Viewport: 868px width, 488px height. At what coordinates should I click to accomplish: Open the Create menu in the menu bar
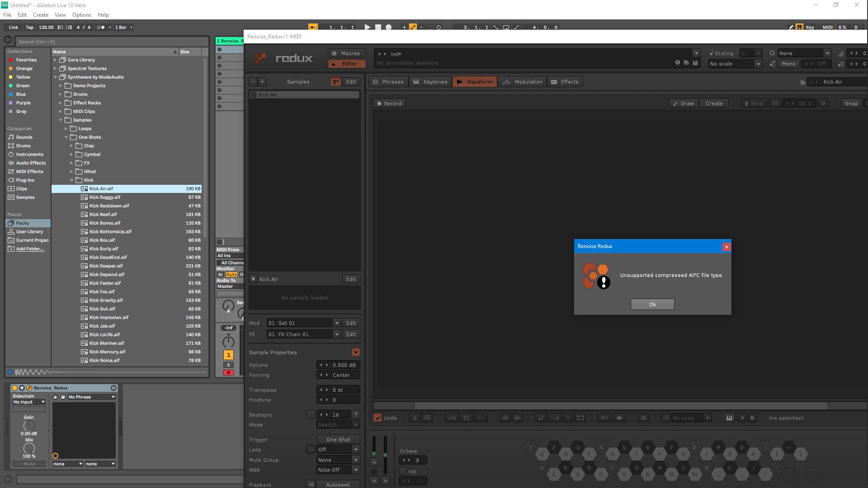[41, 15]
